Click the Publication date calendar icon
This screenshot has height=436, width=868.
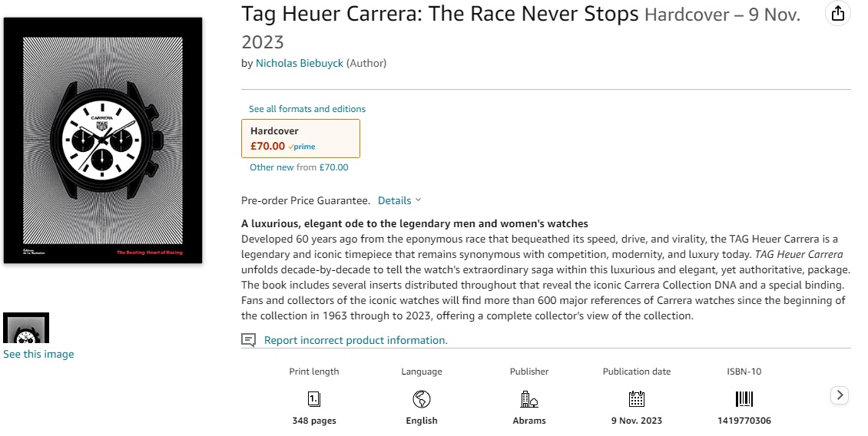(x=636, y=398)
